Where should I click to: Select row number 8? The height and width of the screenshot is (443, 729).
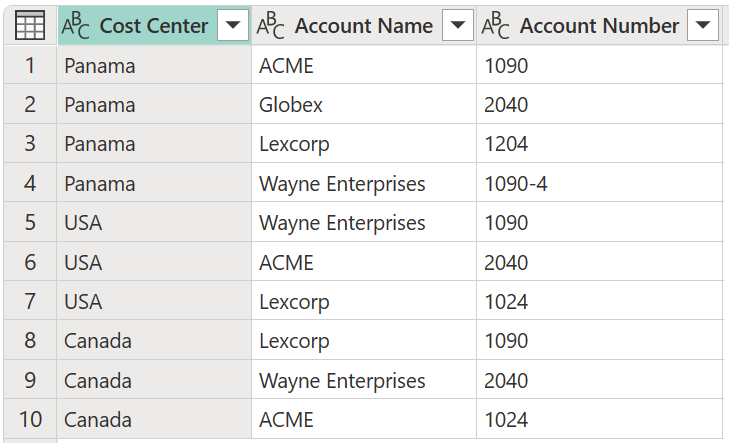pos(30,340)
